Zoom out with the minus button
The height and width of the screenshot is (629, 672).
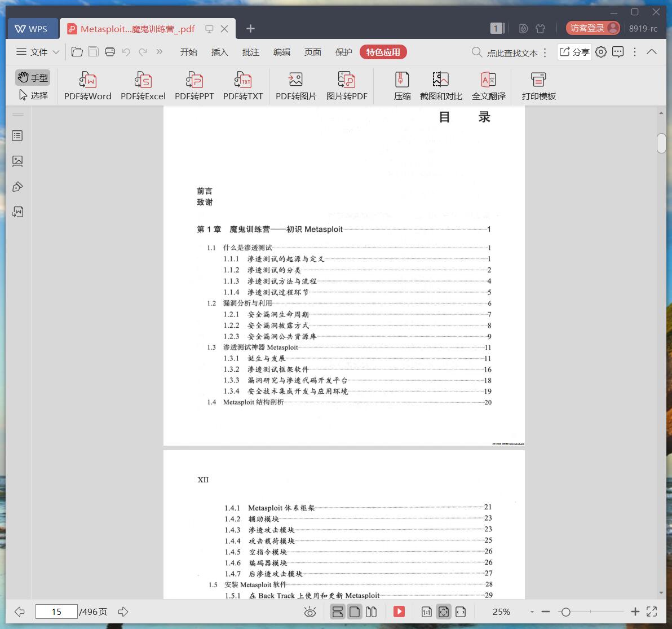point(546,612)
